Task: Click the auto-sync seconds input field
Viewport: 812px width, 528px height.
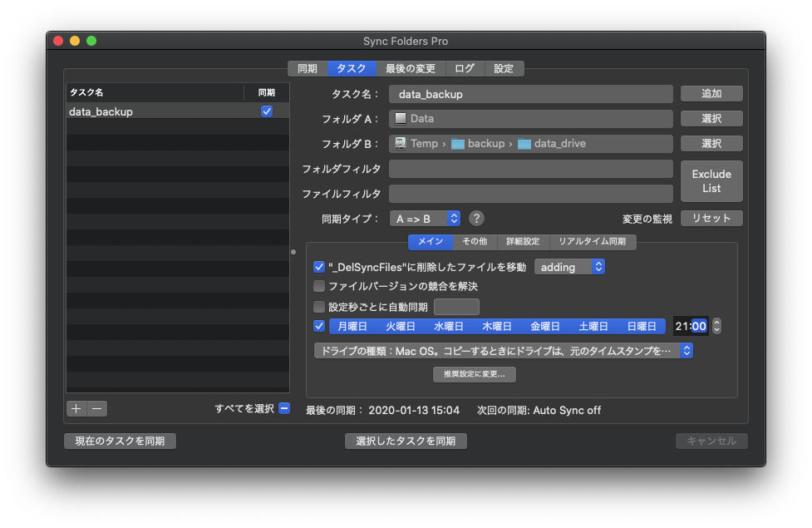Action: point(456,307)
